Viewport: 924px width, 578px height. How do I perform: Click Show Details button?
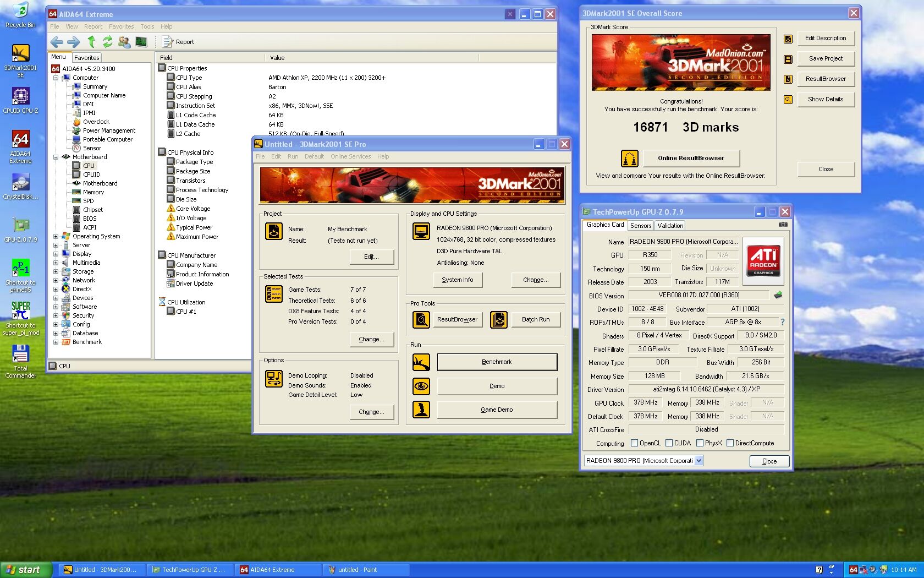click(825, 99)
